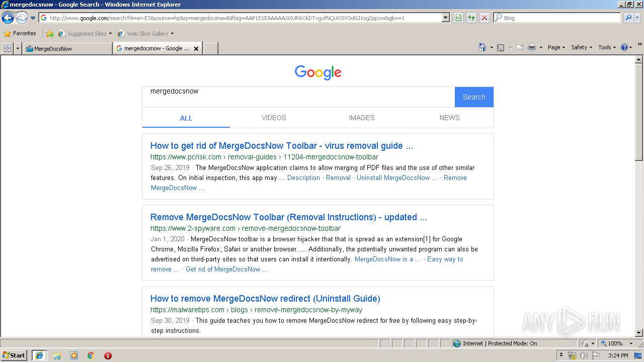Open the network tray icon
The image size is (644, 362).
tap(572, 355)
